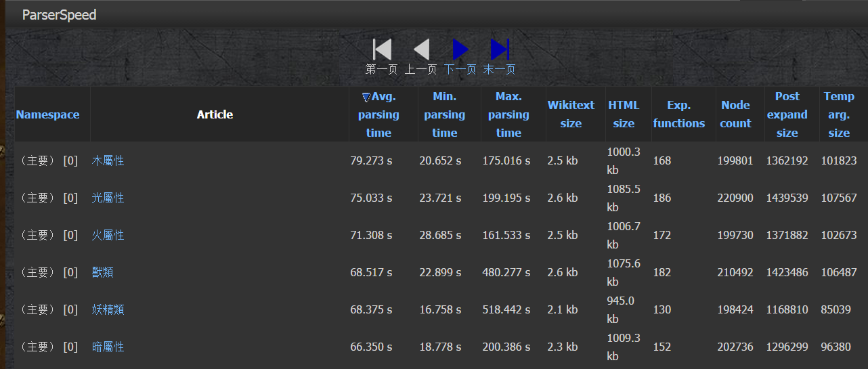Image resolution: width=868 pixels, height=369 pixels.
Task: Open the 暗屬性 article link
Action: (x=108, y=347)
